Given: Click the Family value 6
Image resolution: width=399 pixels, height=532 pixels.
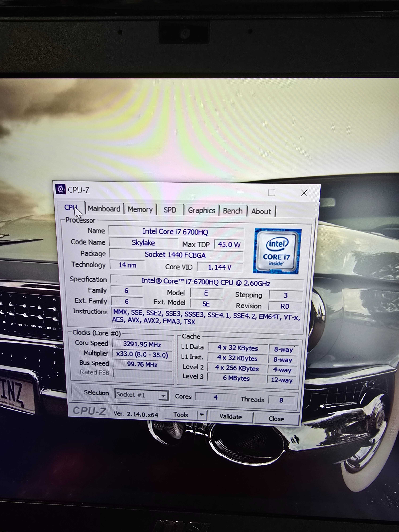Looking at the screenshot, I should pyautogui.click(x=126, y=290).
